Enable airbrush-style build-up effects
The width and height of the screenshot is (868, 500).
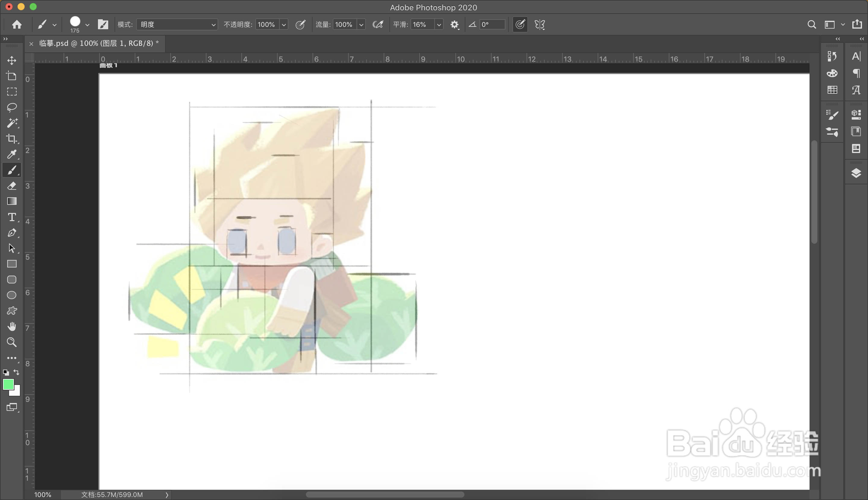click(378, 24)
